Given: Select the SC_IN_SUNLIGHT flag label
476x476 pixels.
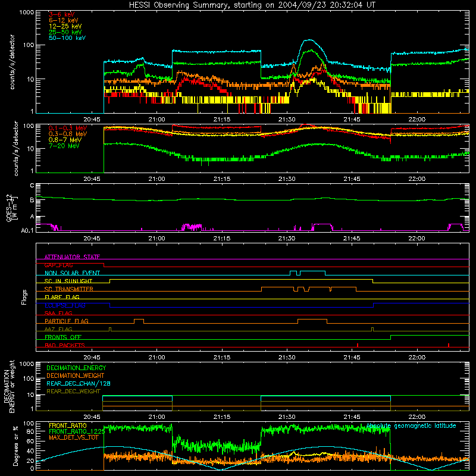Looking at the screenshot, I should coord(68,281).
